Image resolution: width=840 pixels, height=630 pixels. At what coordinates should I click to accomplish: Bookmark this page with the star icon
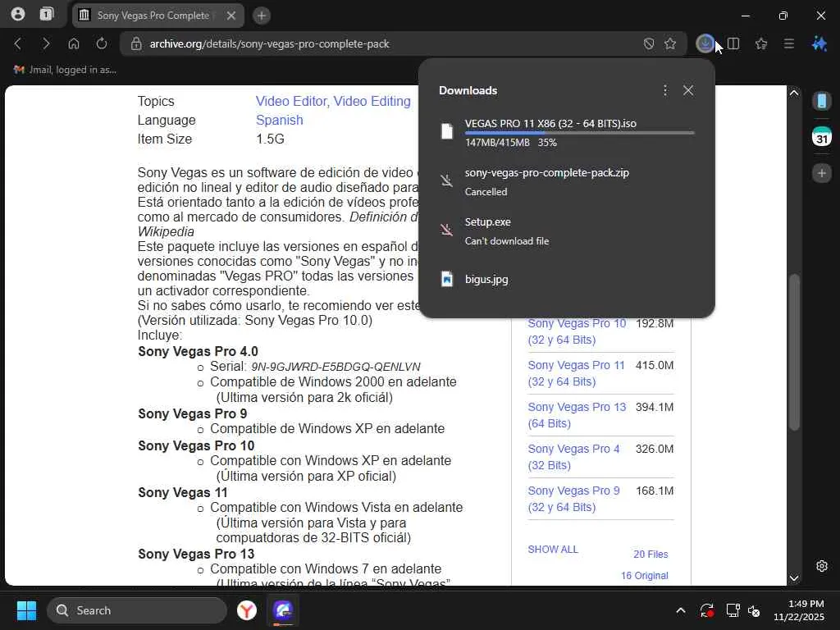(x=670, y=44)
